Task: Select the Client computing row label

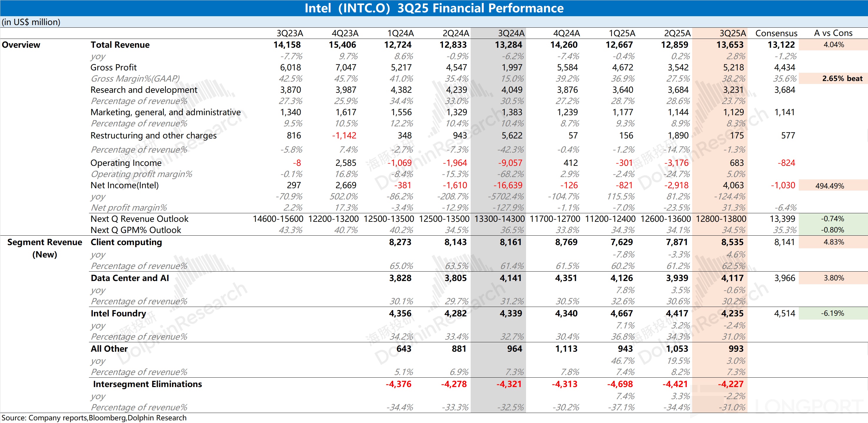Action: (x=126, y=242)
